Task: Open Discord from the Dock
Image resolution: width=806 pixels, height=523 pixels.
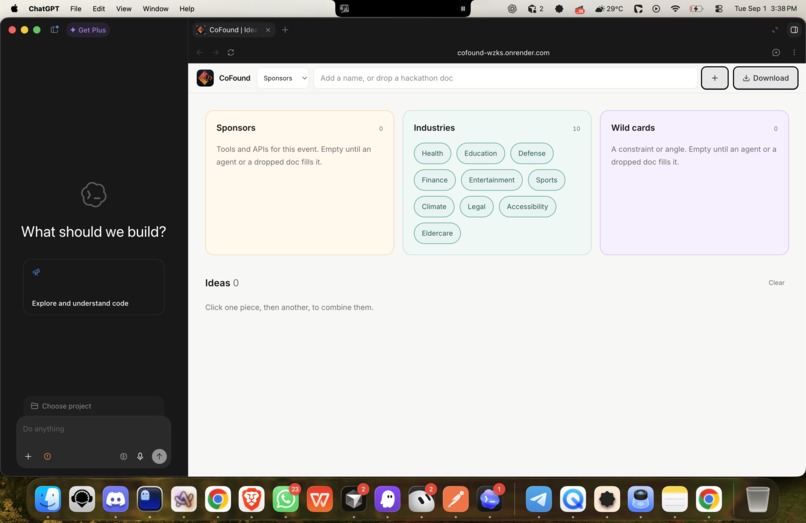Action: coord(115,499)
